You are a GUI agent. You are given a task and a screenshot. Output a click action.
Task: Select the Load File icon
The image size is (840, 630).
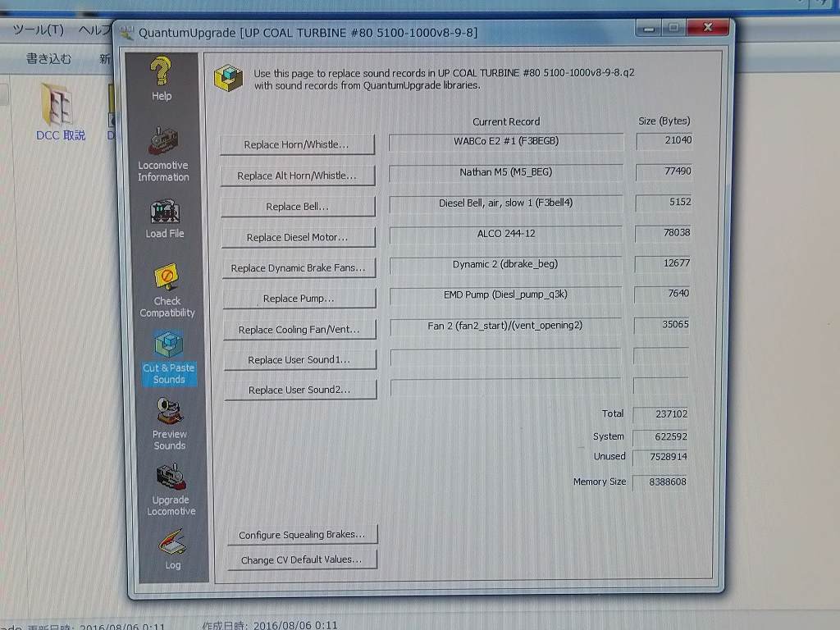click(x=164, y=219)
